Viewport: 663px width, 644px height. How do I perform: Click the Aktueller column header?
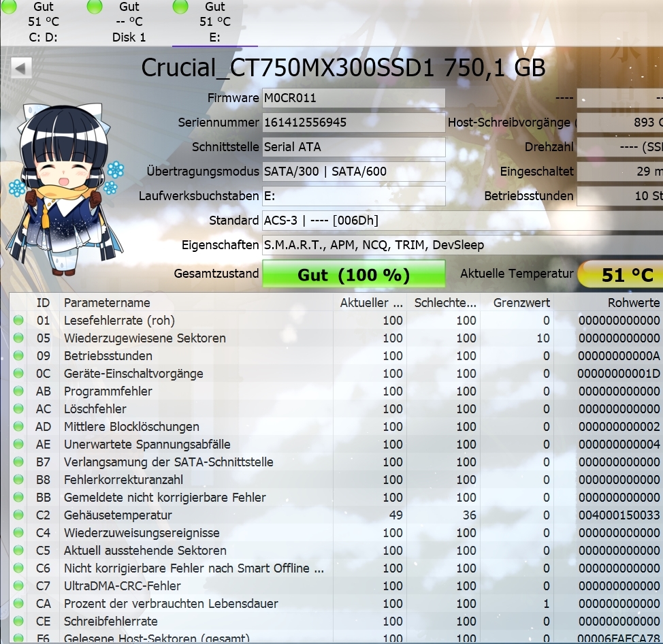click(370, 303)
